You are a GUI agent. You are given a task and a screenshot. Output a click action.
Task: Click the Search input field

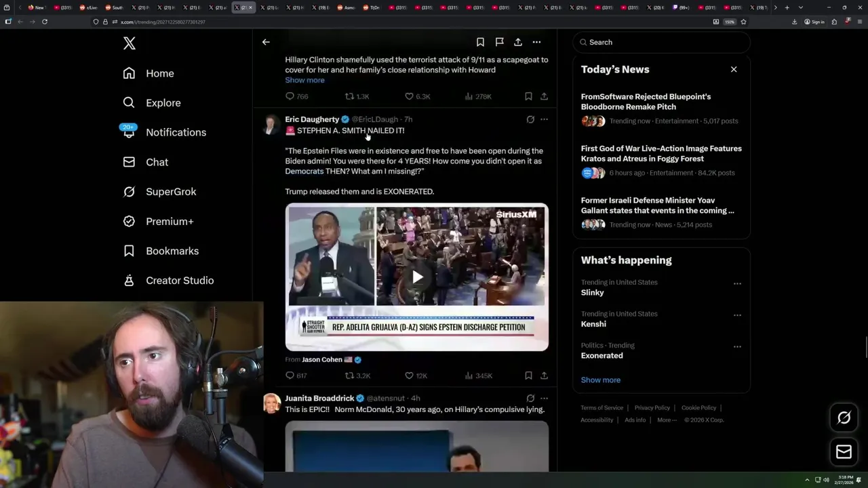[662, 42]
